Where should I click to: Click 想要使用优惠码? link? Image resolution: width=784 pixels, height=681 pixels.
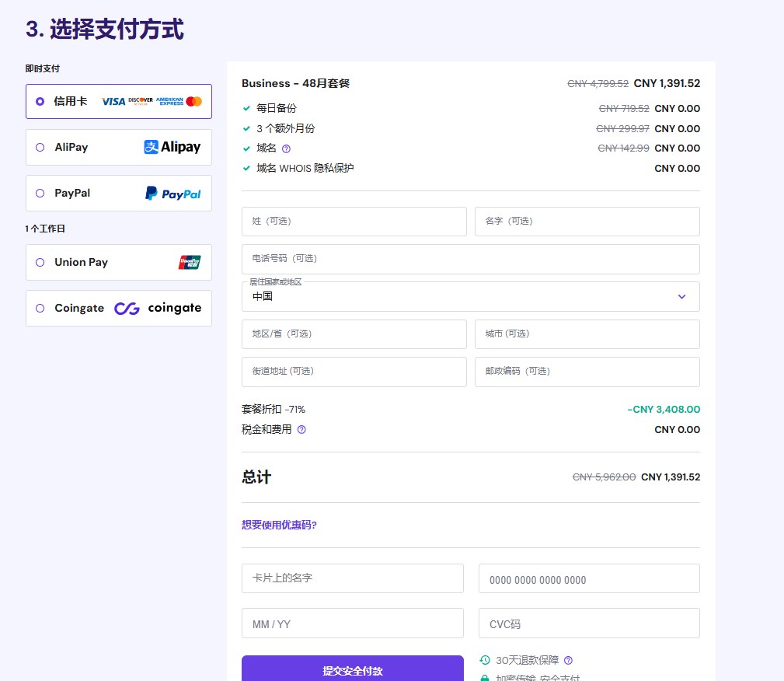point(279,525)
